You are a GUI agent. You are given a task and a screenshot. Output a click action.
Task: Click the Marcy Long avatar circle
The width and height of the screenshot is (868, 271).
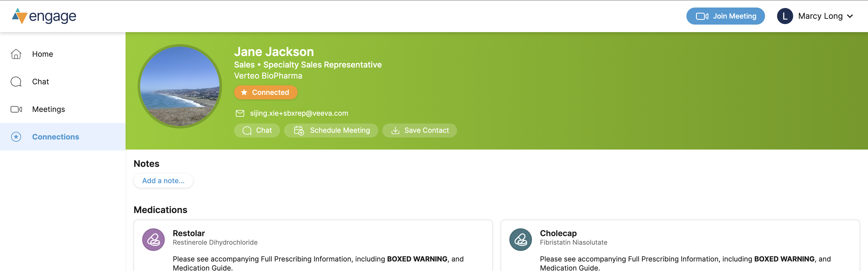pos(785,16)
